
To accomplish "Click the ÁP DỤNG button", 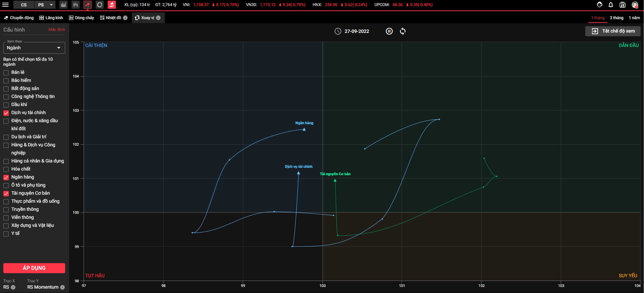I will point(34,268).
